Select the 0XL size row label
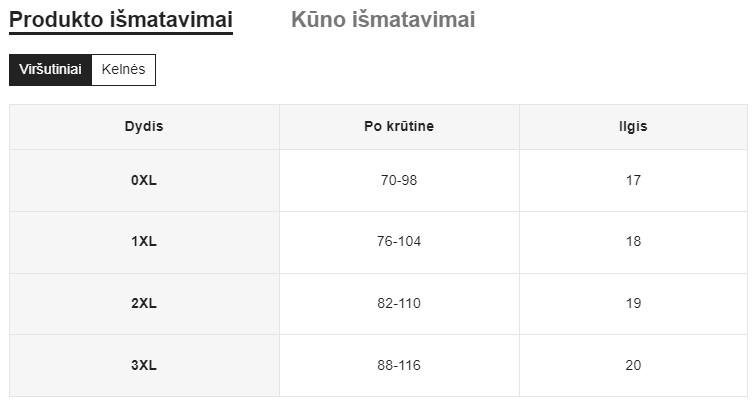 coord(144,181)
